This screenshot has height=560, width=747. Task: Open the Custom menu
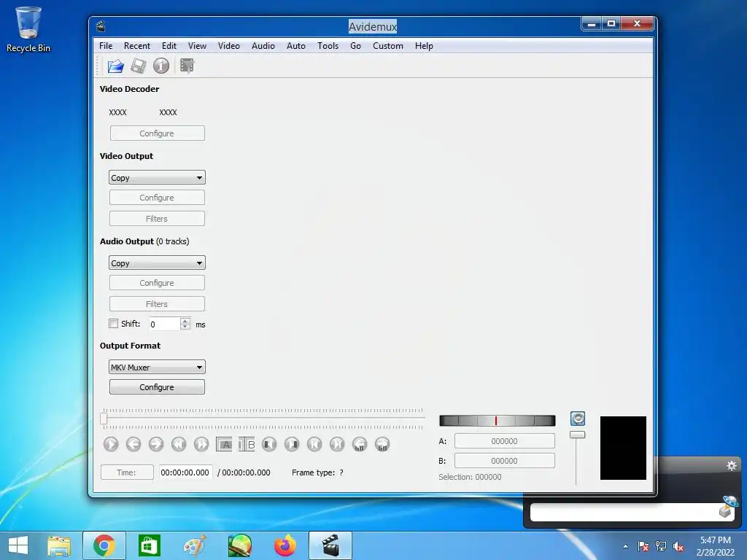click(x=388, y=46)
